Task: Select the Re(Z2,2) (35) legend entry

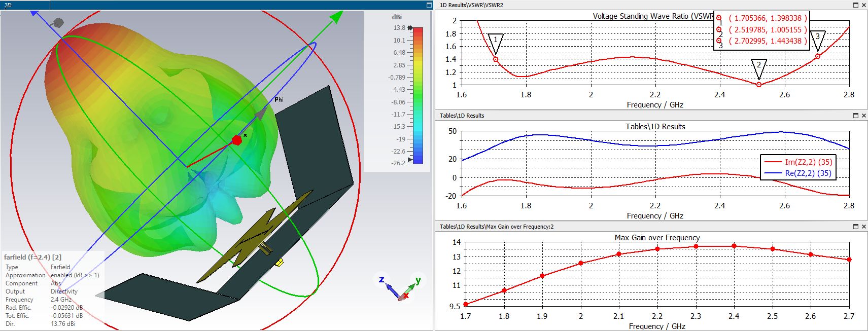Action: coord(798,173)
